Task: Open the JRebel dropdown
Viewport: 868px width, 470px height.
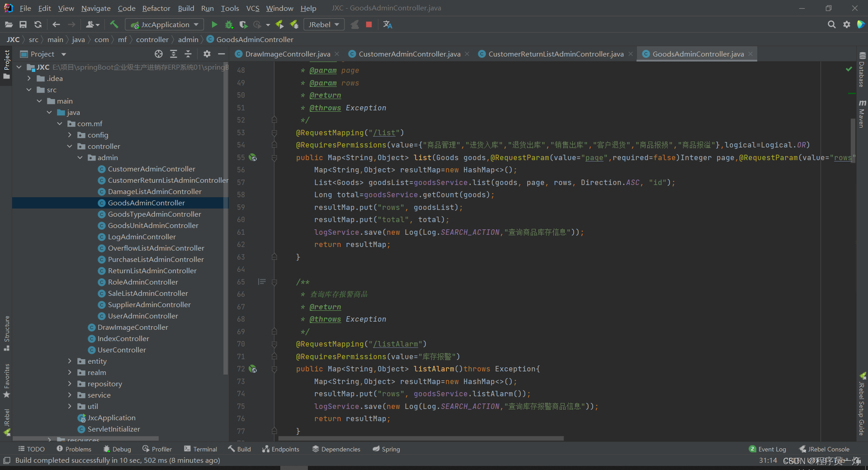Action: (x=324, y=24)
